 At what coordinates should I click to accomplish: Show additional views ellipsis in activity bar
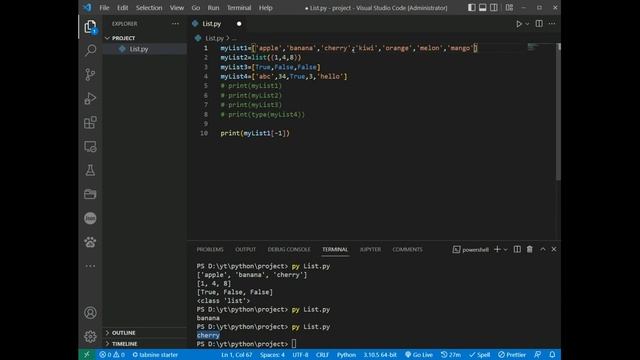pos(90,266)
